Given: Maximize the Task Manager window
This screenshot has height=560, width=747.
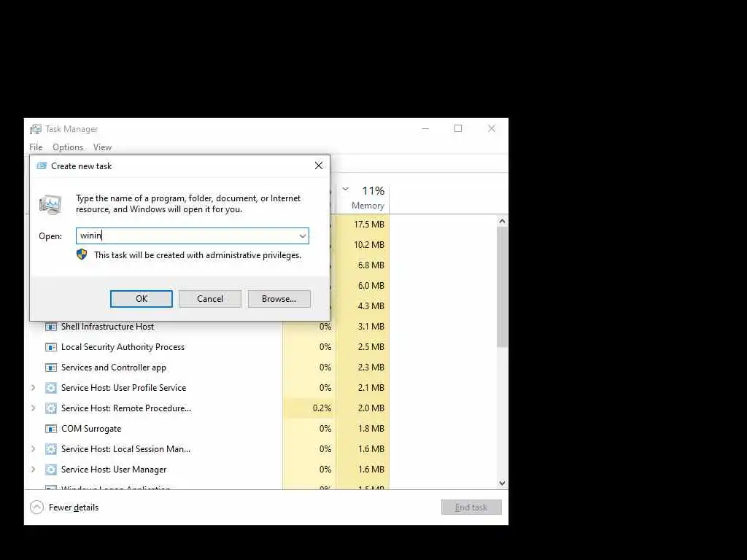Looking at the screenshot, I should tap(458, 128).
